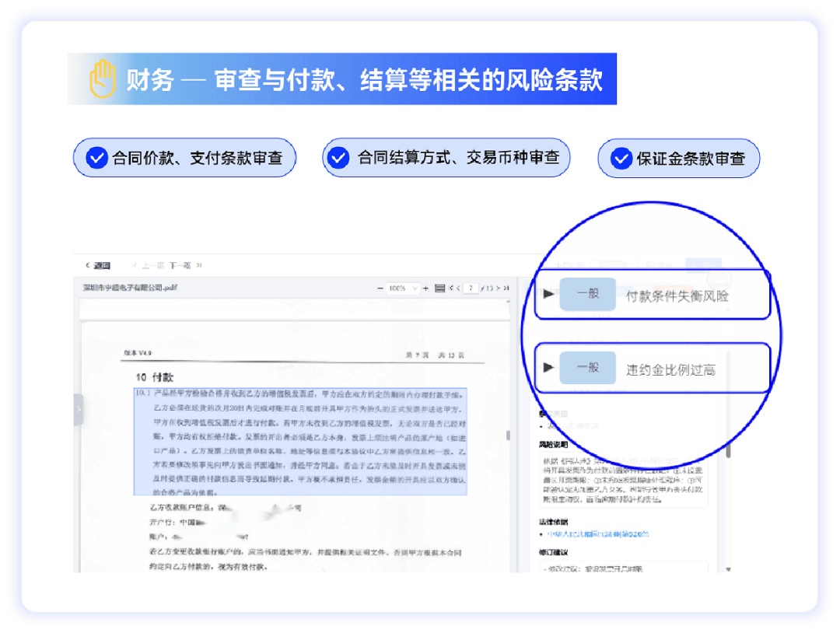Click the 合同结算方式、交易币种审查 check icon
Viewport: 840px width, 633px height.
pos(338,157)
